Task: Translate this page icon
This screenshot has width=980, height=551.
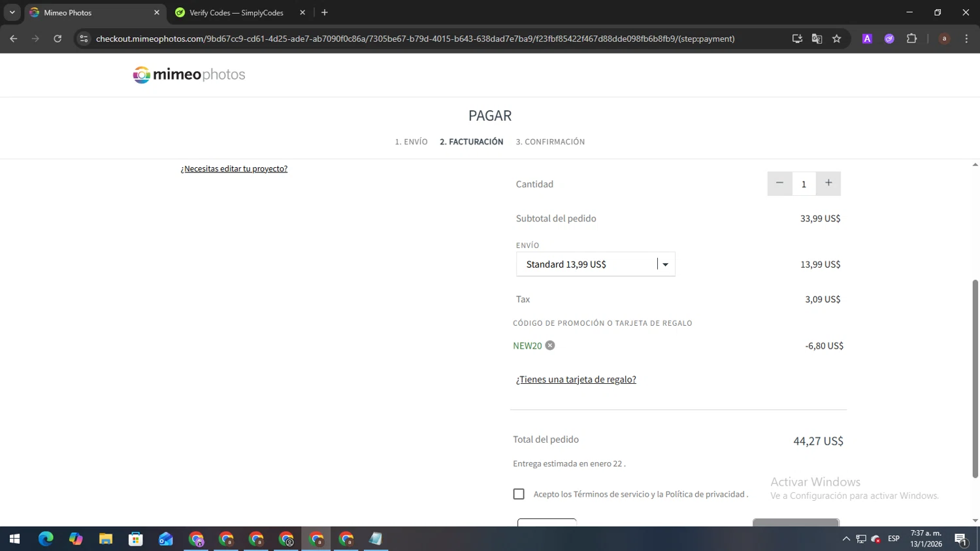Action: pos(817,39)
